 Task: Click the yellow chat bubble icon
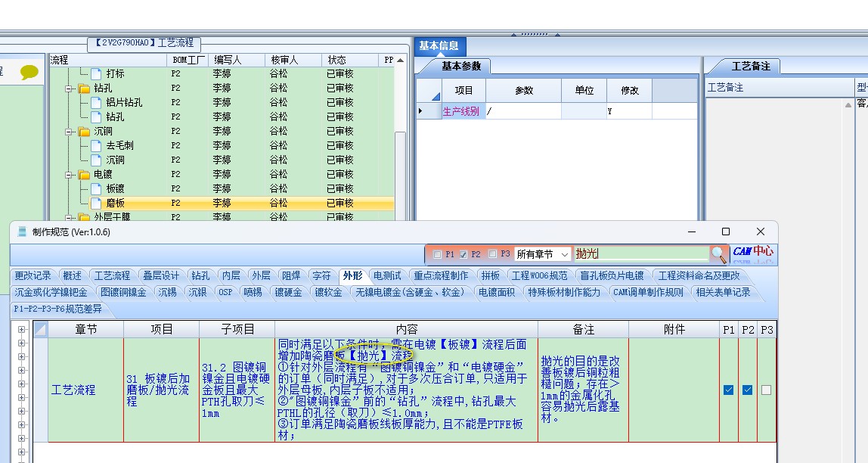click(29, 73)
